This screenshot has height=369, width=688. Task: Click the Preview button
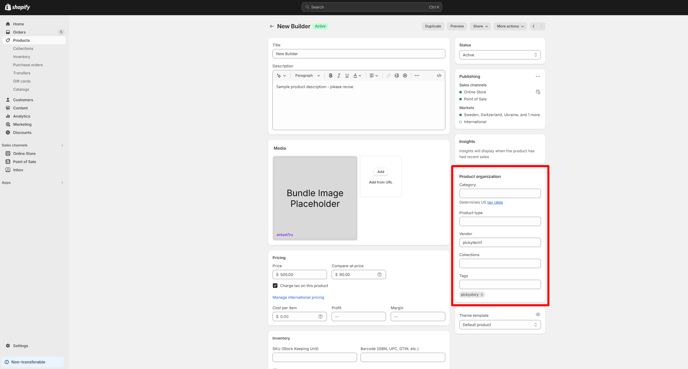click(x=457, y=26)
